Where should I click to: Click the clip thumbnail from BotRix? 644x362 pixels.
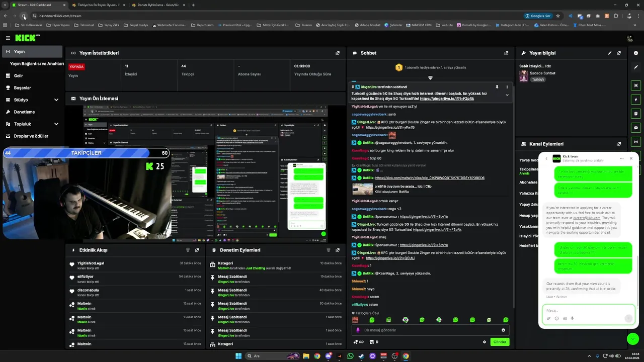pyautogui.click(x=362, y=189)
